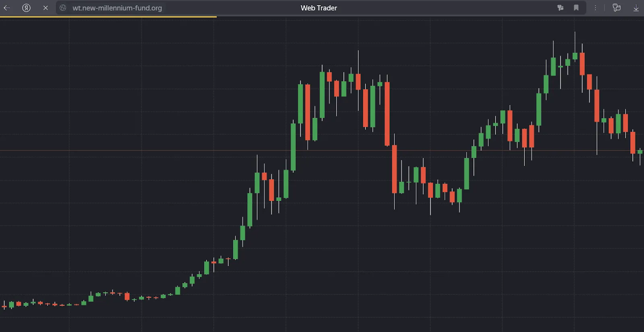The height and width of the screenshot is (332, 644).
Task: Click the green candle at the chart's highest peak
Action: [x=575, y=56]
